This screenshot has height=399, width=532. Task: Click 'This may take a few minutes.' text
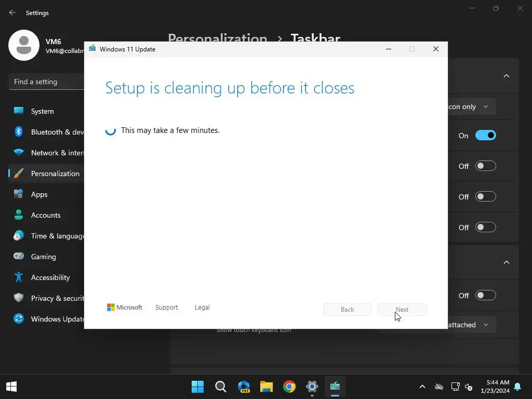[170, 130]
